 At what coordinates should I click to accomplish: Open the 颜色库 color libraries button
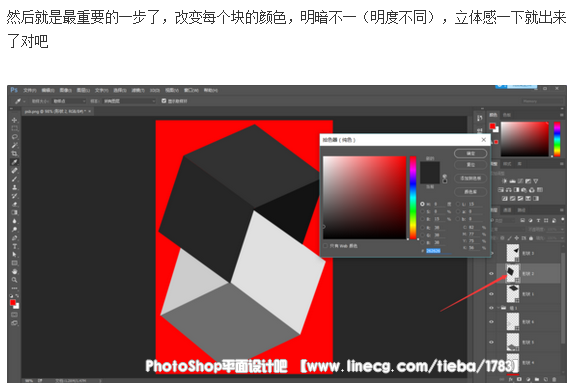pyautogui.click(x=470, y=191)
